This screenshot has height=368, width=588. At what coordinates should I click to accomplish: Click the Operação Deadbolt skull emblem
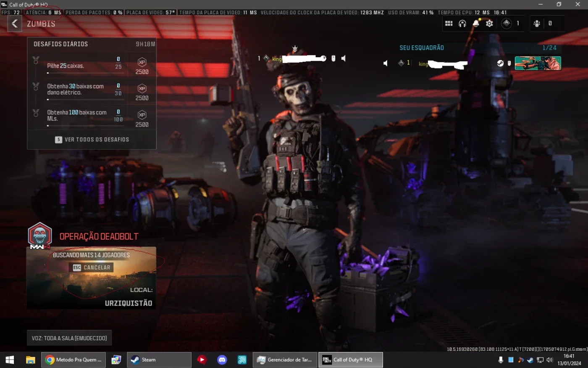tap(40, 235)
